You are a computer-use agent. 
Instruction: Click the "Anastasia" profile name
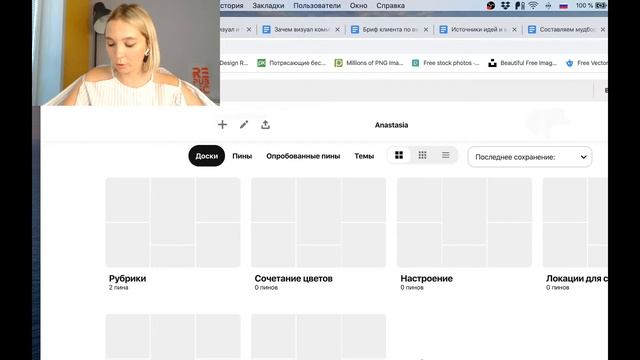(x=391, y=125)
